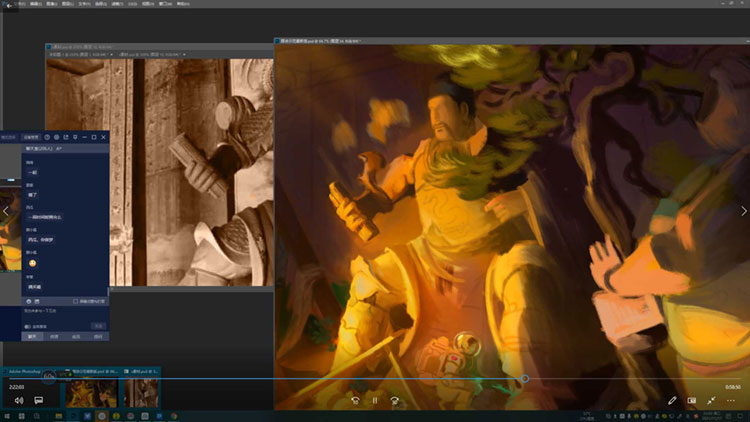
Task: Skip forward using the forward icon
Action: [x=396, y=400]
